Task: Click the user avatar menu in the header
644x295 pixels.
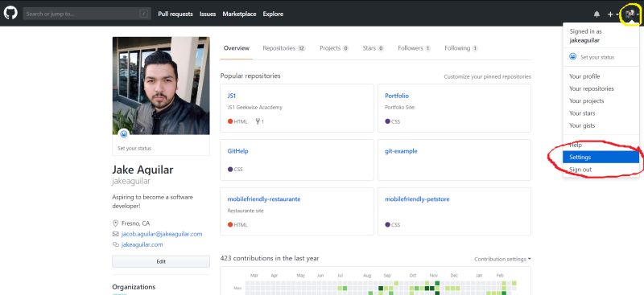Action: coord(631,14)
